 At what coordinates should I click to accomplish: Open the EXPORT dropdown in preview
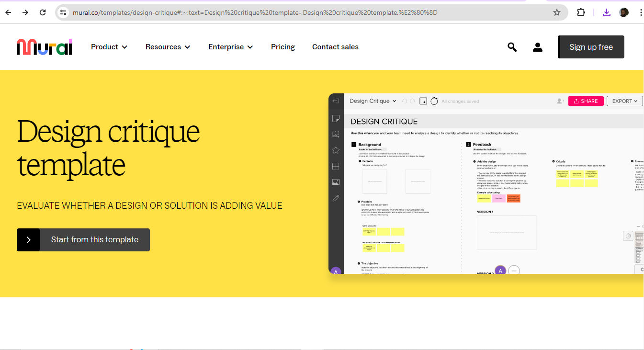click(624, 101)
